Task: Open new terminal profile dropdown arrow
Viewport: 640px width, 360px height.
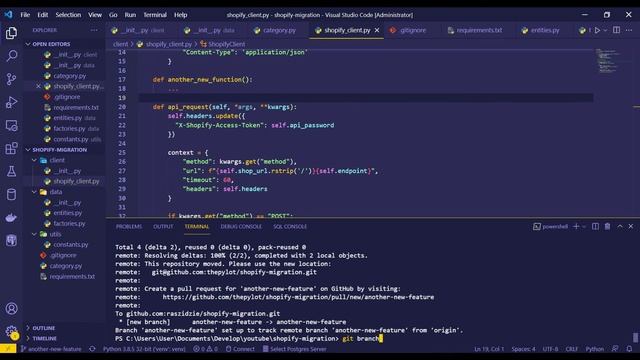Action: tap(584, 226)
